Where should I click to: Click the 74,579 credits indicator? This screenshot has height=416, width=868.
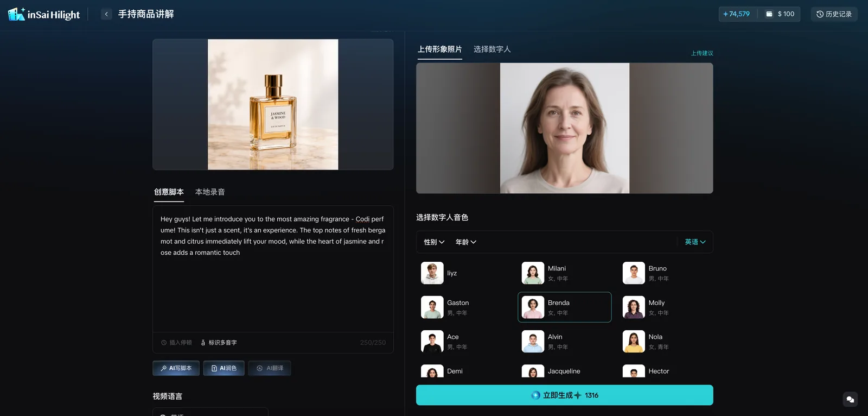pyautogui.click(x=736, y=14)
